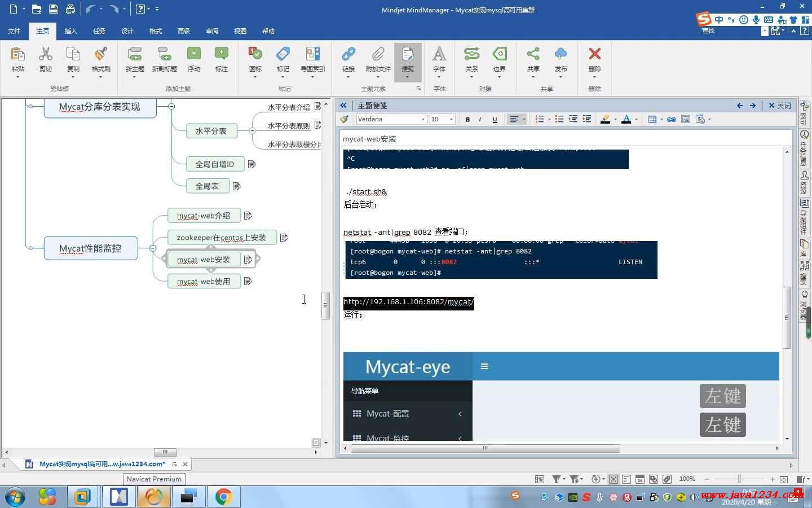Viewport: 812px width, 508px height.
Task: Toggle numbered list in notes toolbar
Action: point(540,119)
